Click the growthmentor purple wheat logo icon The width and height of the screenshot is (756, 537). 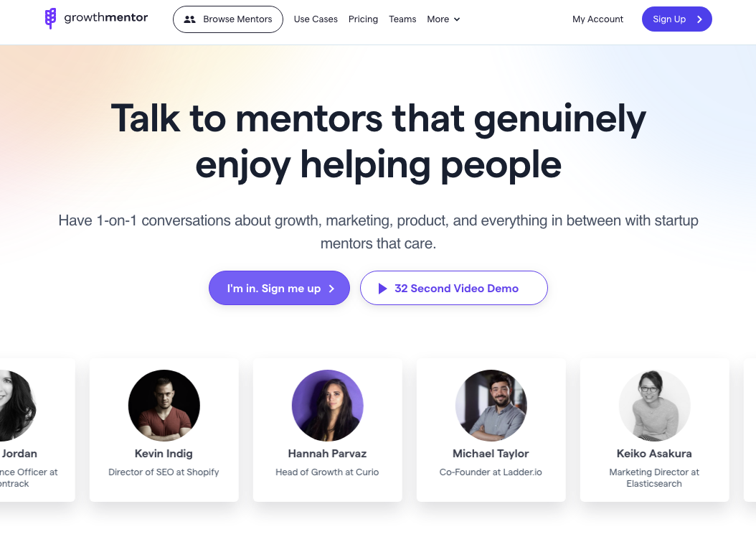[x=50, y=19]
